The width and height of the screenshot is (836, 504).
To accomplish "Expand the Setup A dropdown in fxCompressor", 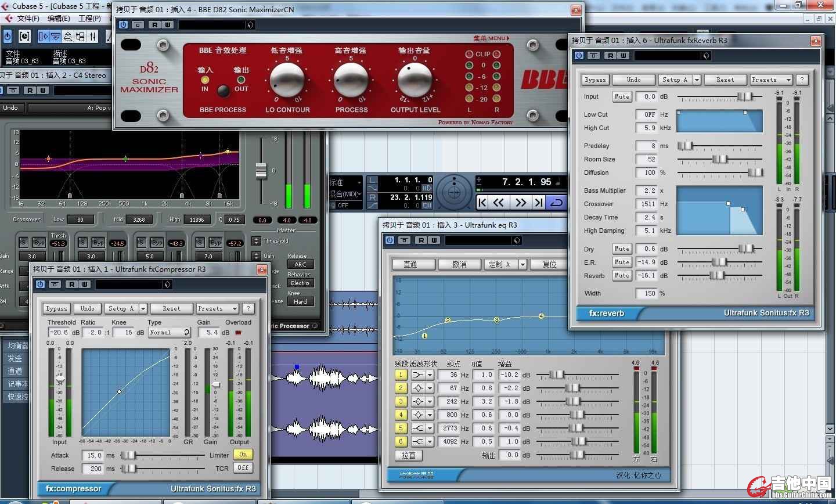I will (x=143, y=308).
